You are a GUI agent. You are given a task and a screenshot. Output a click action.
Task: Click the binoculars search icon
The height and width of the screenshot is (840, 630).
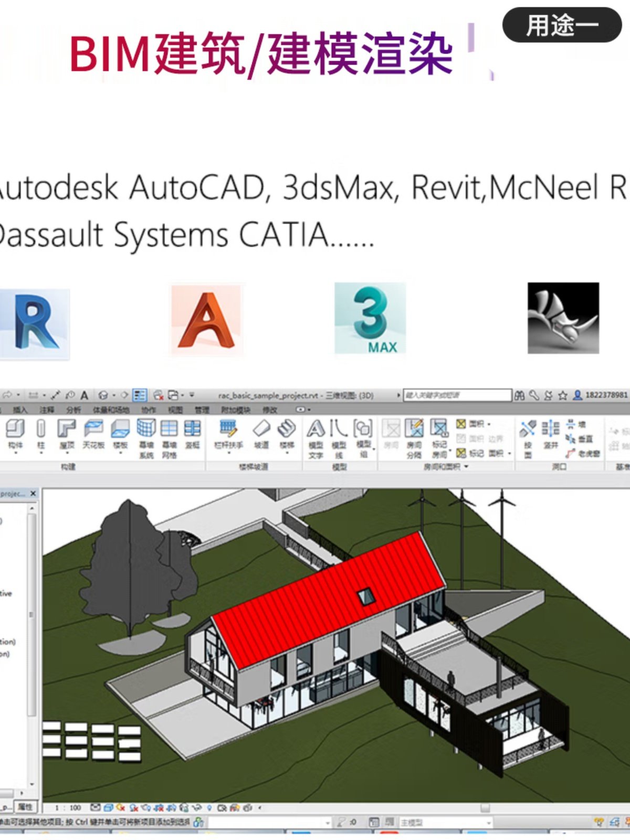click(x=519, y=395)
